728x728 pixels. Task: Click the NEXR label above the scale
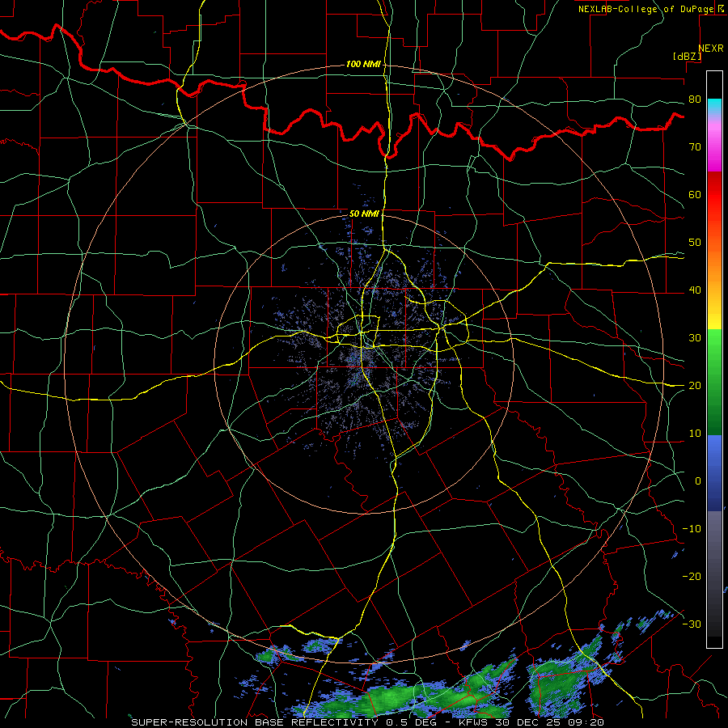tap(711, 49)
